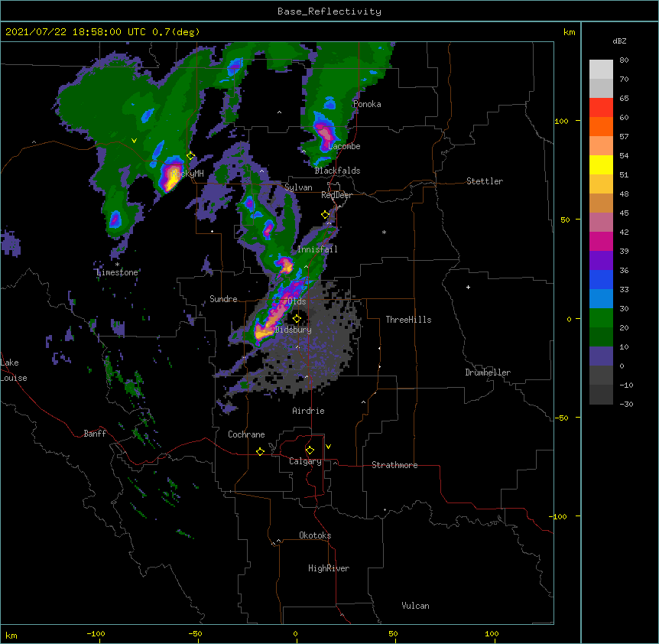The image size is (659, 644).
Task: Click the blue 33-36 dBZ legend swatch
Action: pos(601,279)
